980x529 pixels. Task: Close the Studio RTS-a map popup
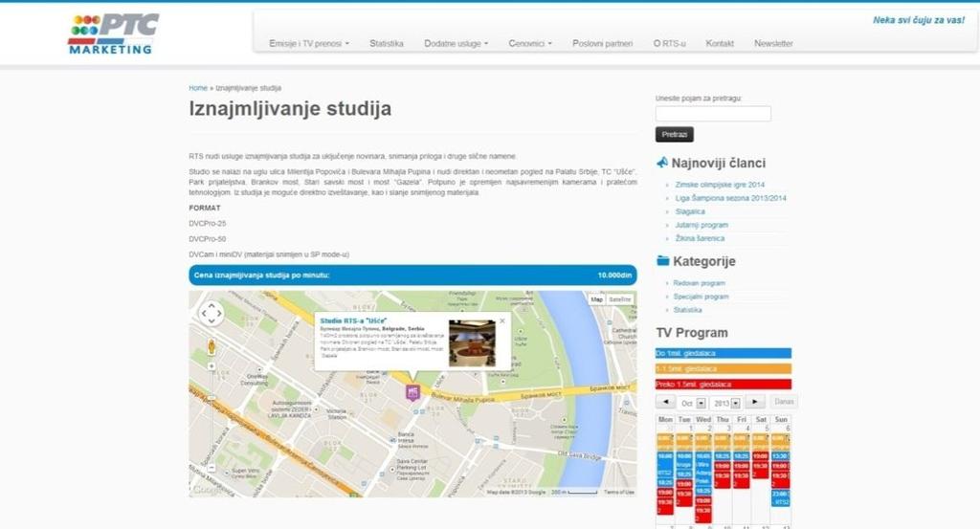coord(501,321)
